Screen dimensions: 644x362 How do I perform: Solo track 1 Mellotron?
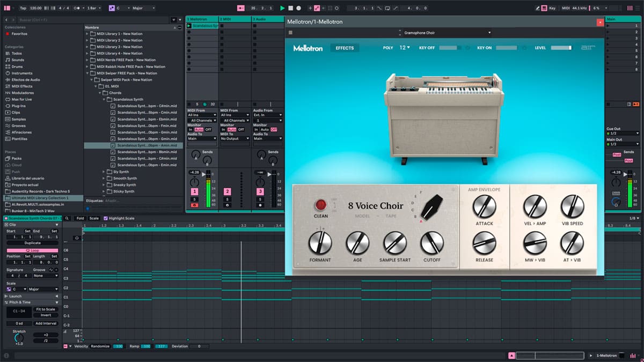pos(194,199)
